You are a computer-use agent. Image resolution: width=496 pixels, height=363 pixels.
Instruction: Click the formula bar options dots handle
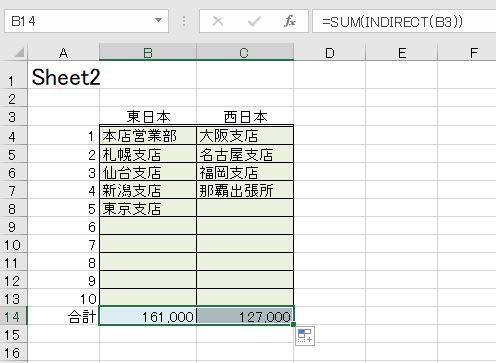click(184, 21)
